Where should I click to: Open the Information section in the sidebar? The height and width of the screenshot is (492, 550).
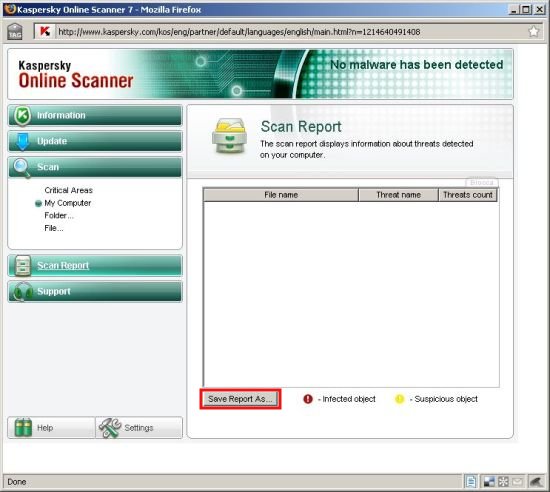(95, 115)
